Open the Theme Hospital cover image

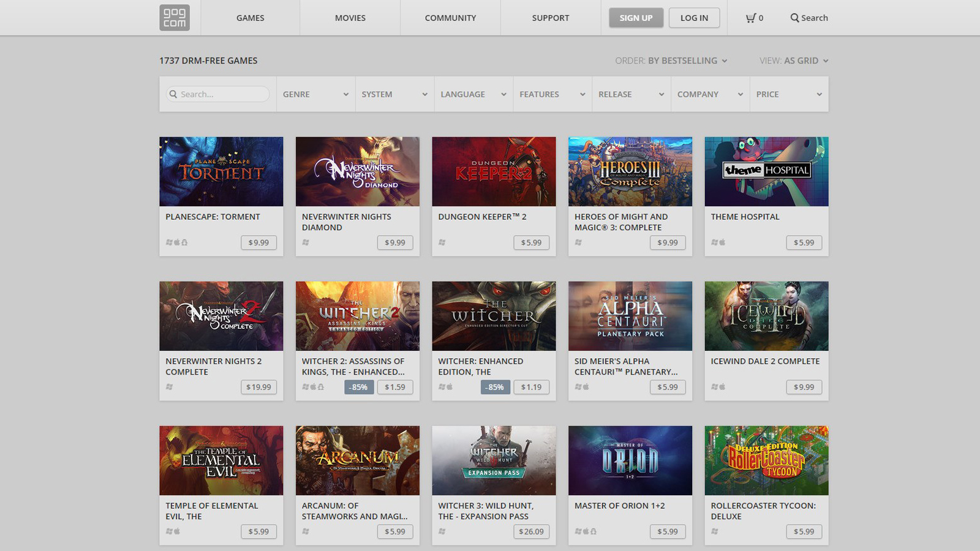[x=766, y=171]
